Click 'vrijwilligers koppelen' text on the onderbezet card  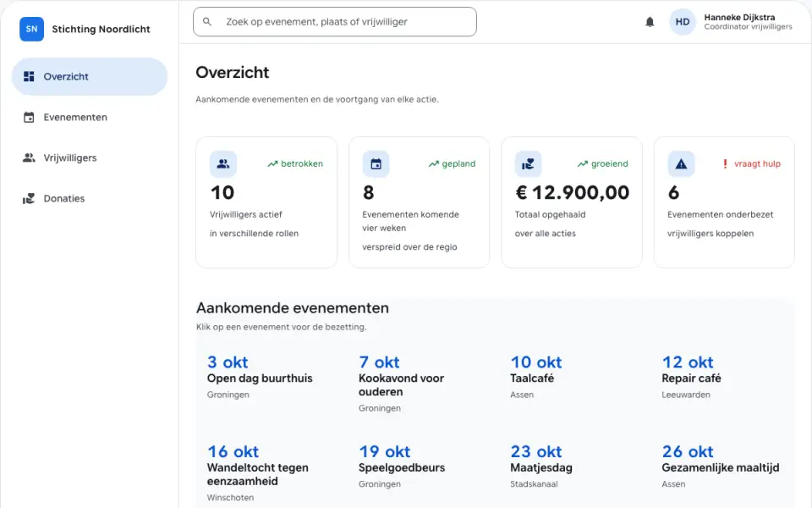tap(710, 234)
